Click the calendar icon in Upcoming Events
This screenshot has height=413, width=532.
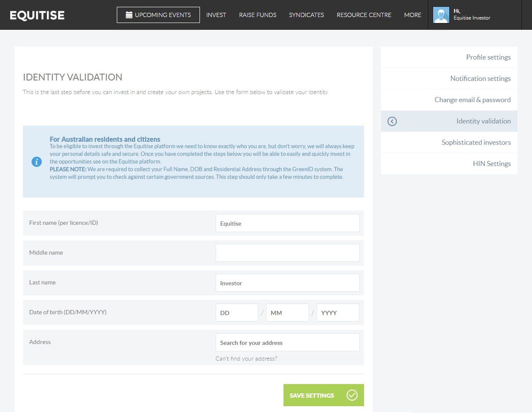point(129,15)
